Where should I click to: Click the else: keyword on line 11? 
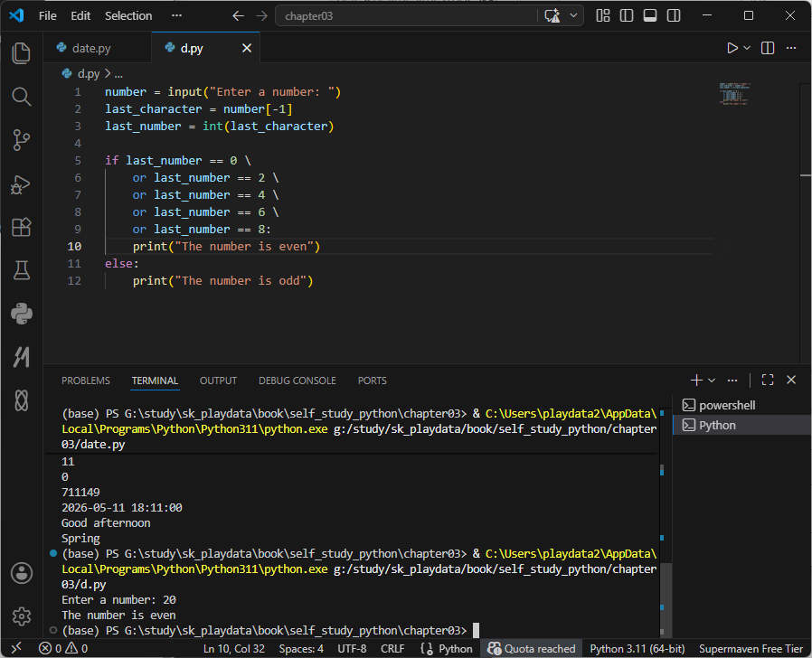click(x=122, y=264)
